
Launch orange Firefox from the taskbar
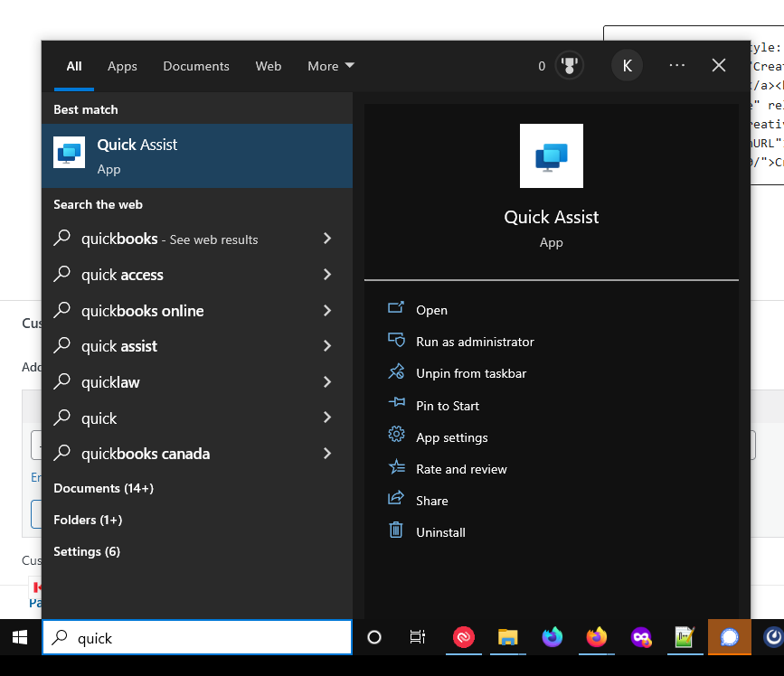[x=597, y=637]
